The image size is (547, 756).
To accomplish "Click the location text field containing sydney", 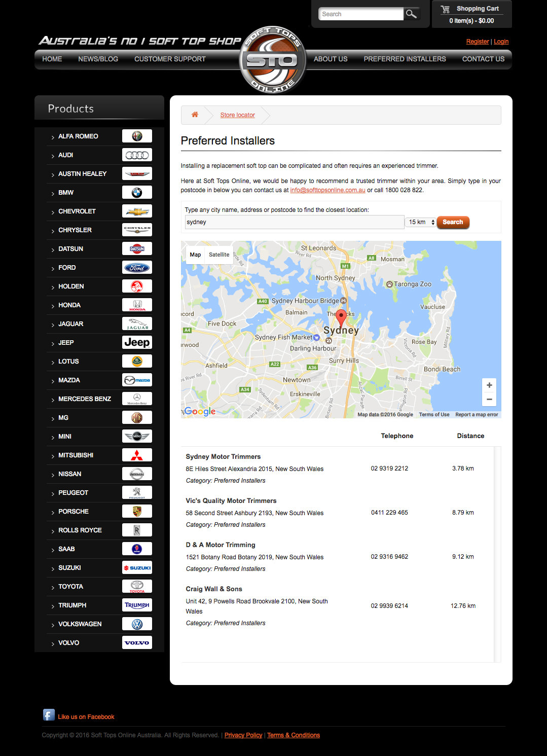I will click(294, 222).
